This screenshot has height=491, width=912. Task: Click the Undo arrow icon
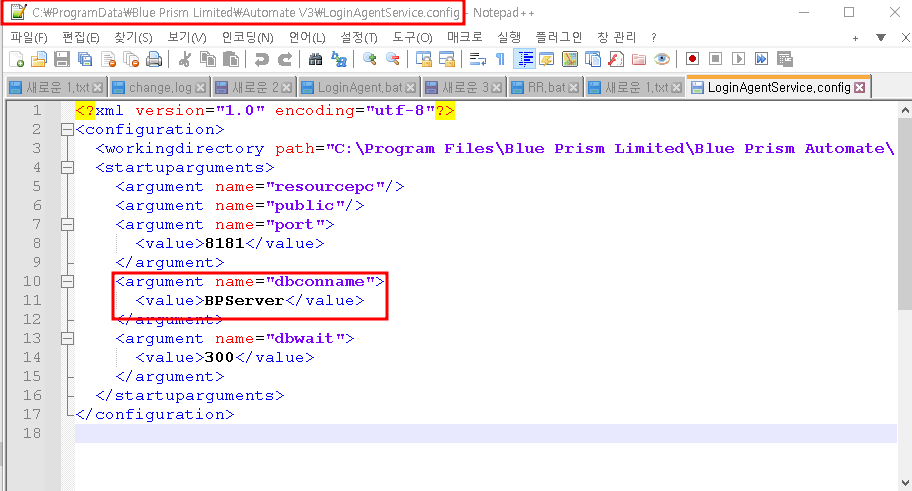coord(262,59)
